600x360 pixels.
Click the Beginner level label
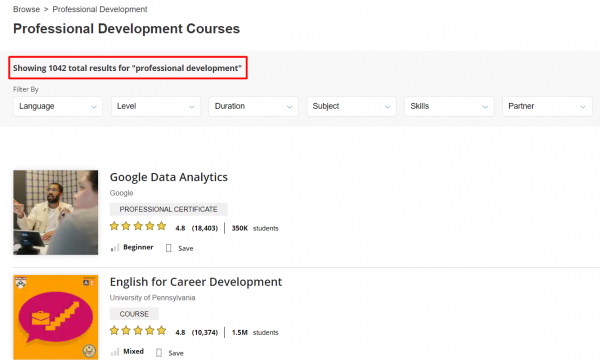tap(138, 247)
